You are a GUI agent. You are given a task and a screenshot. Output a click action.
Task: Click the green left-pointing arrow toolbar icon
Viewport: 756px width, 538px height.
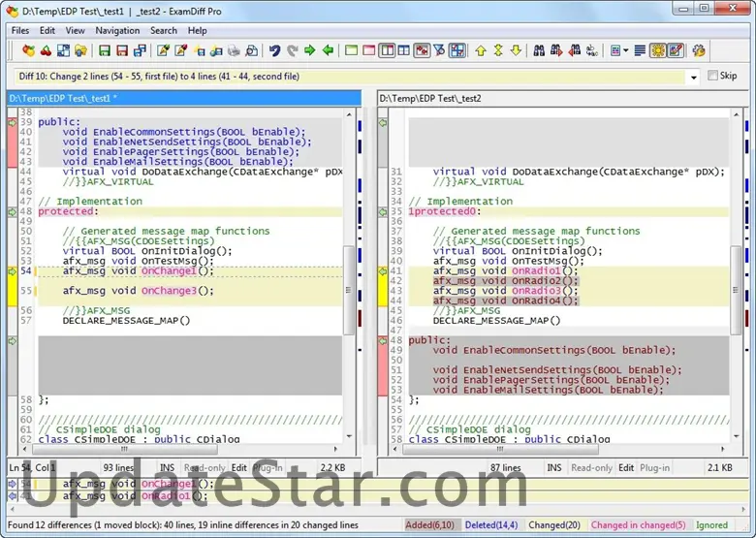(328, 50)
